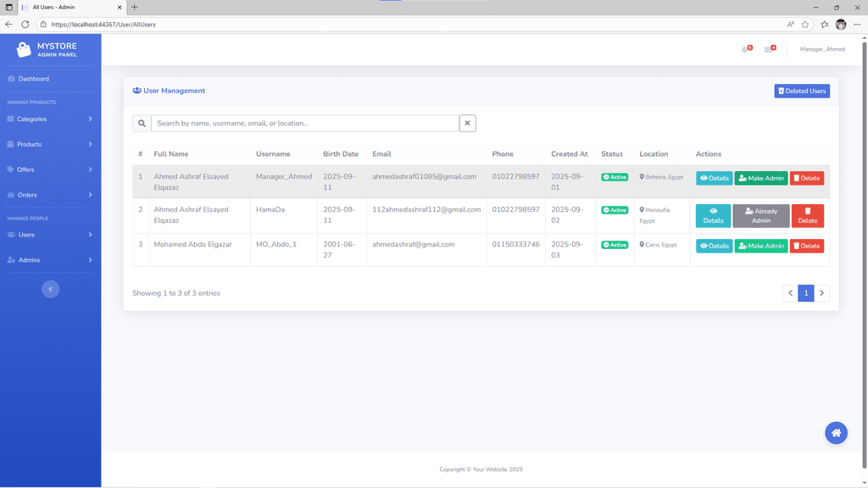The image size is (868, 488).
Task: Open the Users sidebar menu
Action: [x=50, y=235]
